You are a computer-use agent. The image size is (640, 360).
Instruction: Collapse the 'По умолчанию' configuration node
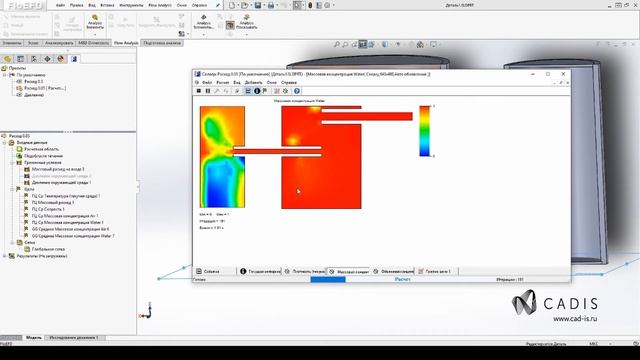[x=5, y=75]
